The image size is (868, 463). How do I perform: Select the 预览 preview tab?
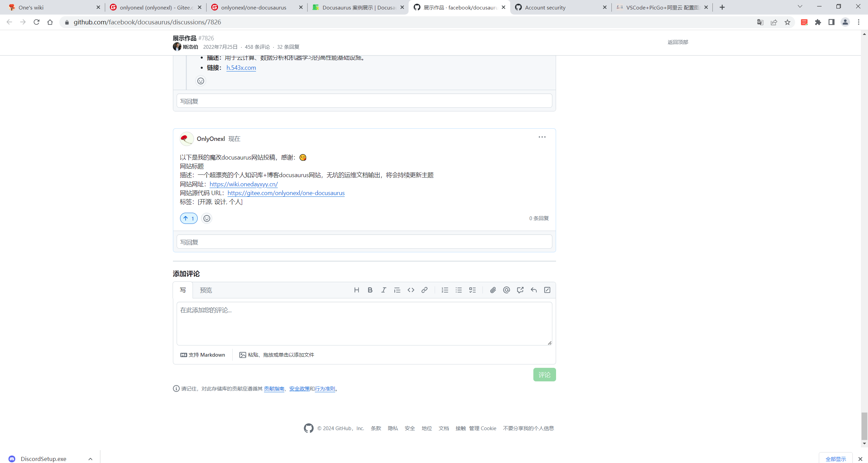[x=206, y=290]
